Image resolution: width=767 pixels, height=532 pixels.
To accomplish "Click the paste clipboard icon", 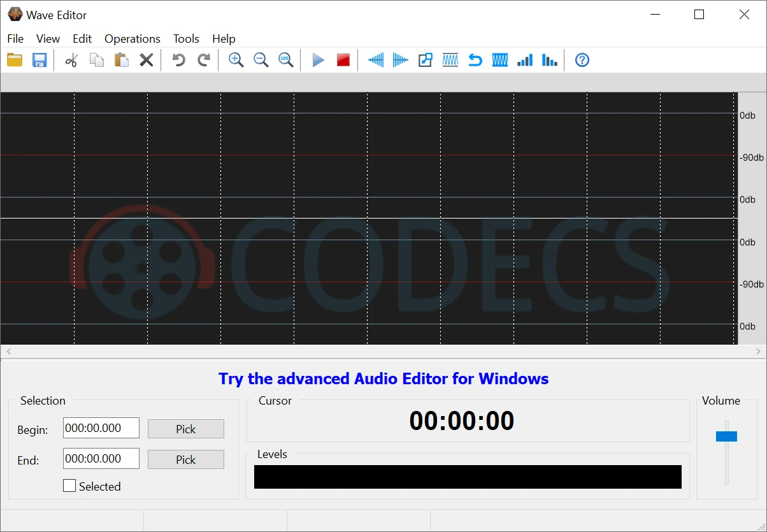I will point(121,60).
